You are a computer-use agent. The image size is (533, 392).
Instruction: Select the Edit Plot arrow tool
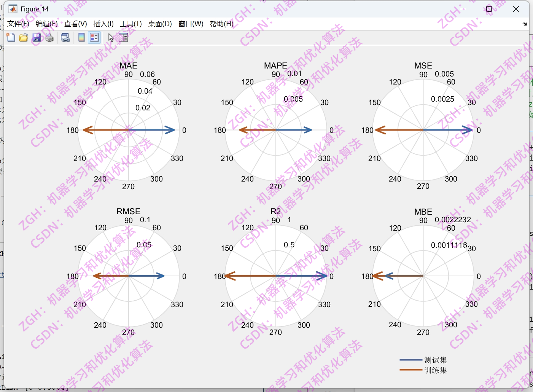pyautogui.click(x=111, y=37)
